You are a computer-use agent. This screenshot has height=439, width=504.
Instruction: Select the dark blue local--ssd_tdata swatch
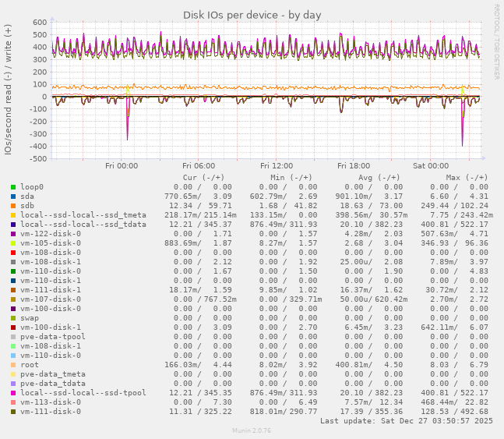coord(13,225)
